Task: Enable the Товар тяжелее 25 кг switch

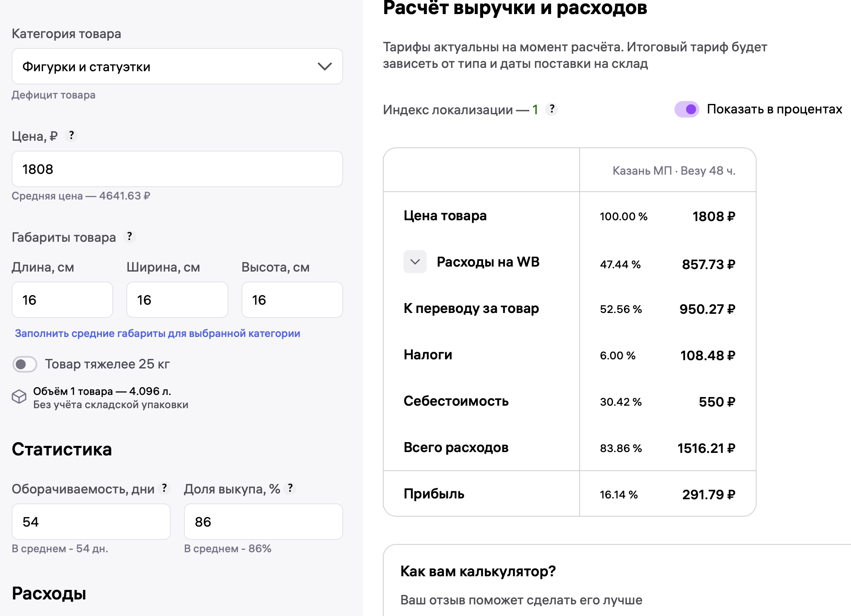Action: [24, 364]
